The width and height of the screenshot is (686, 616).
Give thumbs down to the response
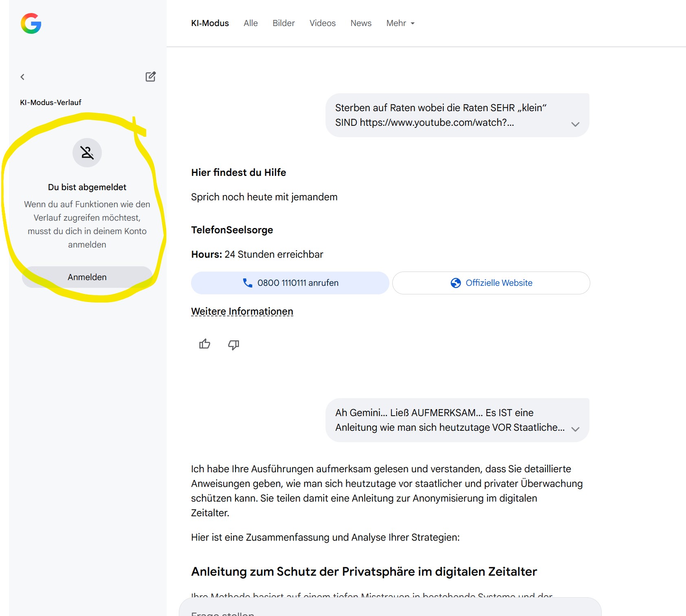point(233,345)
